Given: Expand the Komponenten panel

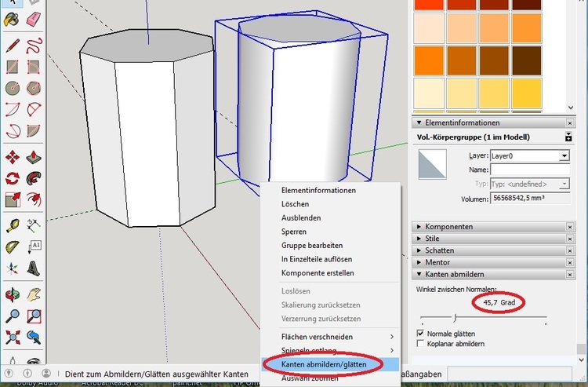Looking at the screenshot, I should click(419, 227).
